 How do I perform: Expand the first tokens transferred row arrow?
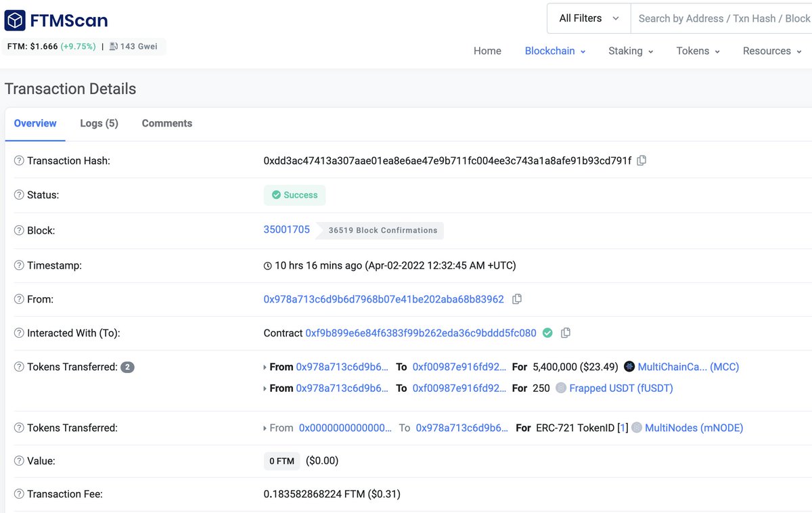[265, 366]
